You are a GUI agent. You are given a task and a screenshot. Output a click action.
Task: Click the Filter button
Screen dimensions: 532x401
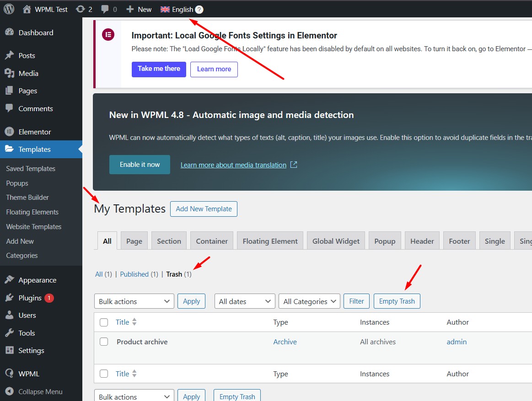pyautogui.click(x=357, y=301)
